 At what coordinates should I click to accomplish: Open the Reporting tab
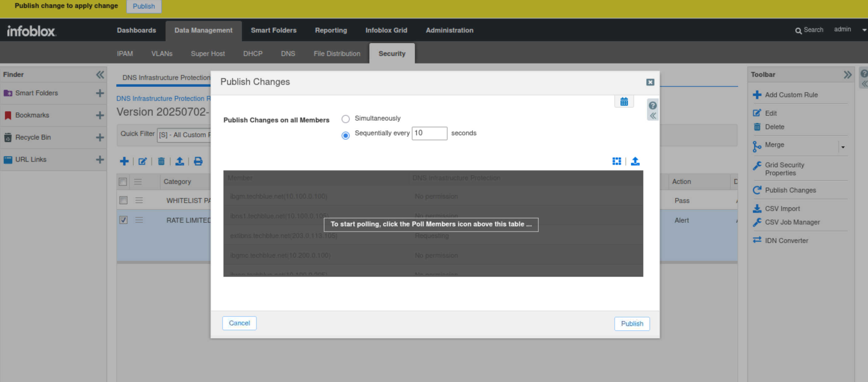pyautogui.click(x=331, y=30)
